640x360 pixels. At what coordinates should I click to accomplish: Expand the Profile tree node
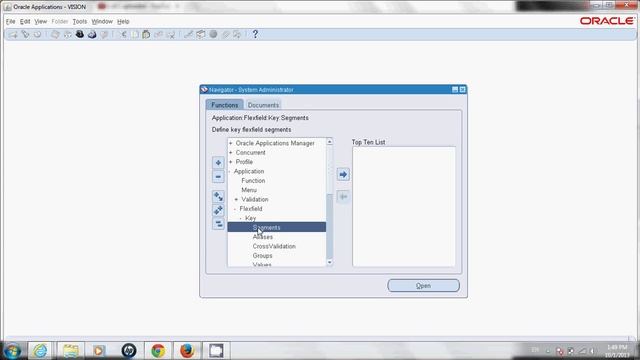pos(231,162)
